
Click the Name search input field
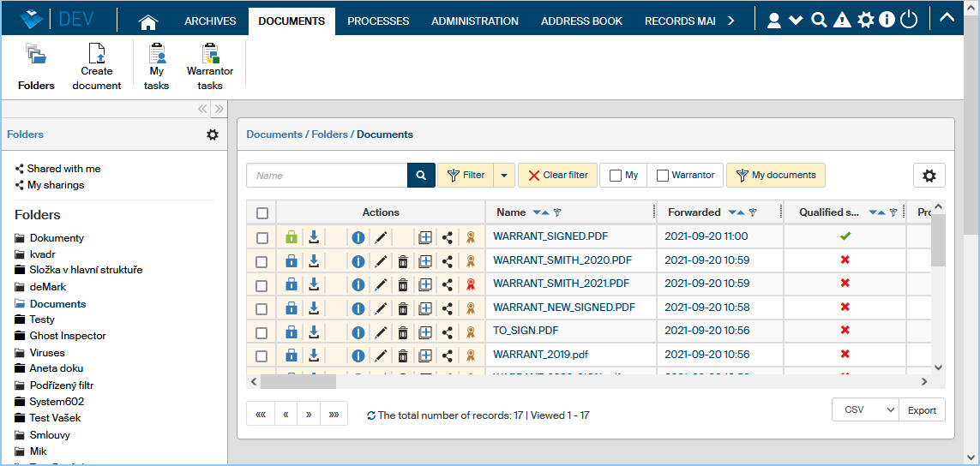click(x=327, y=176)
